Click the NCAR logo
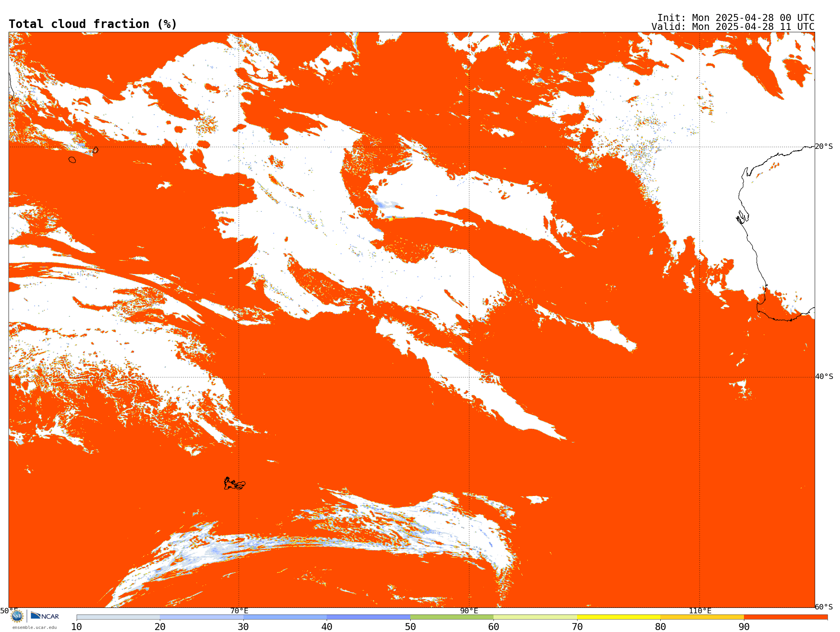This screenshot has height=632, width=840. (45, 616)
